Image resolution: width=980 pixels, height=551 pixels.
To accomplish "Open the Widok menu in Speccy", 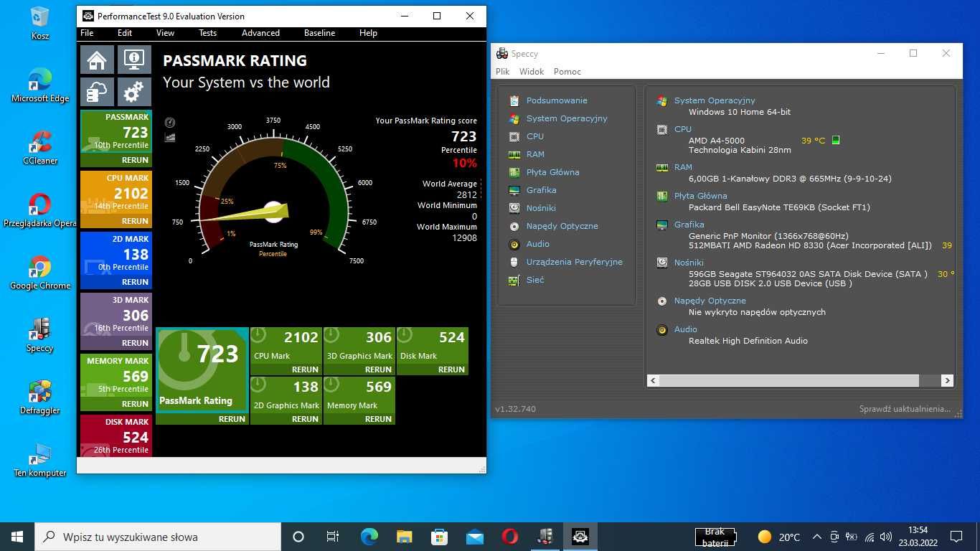I will click(x=532, y=72).
